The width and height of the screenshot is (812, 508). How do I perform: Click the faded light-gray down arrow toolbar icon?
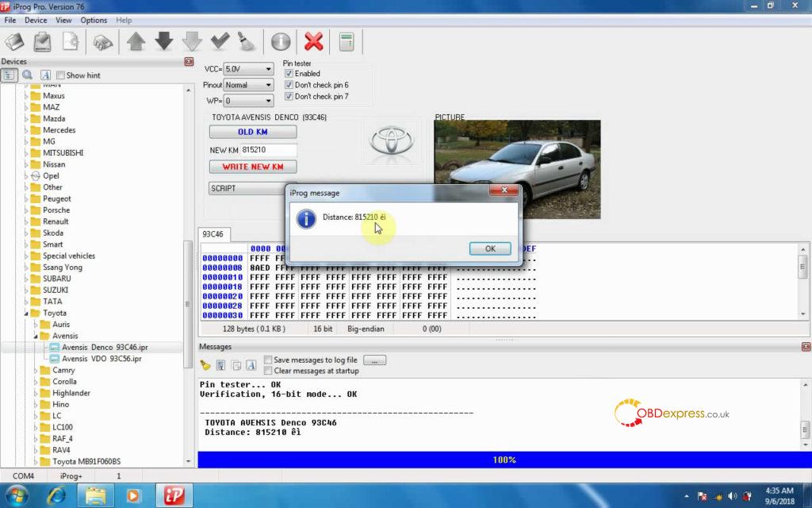[x=192, y=41]
